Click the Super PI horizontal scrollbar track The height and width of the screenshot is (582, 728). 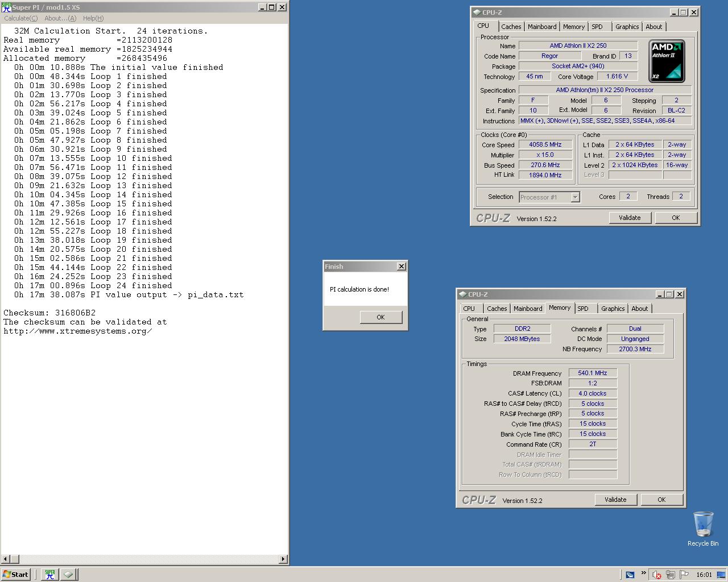(148, 559)
